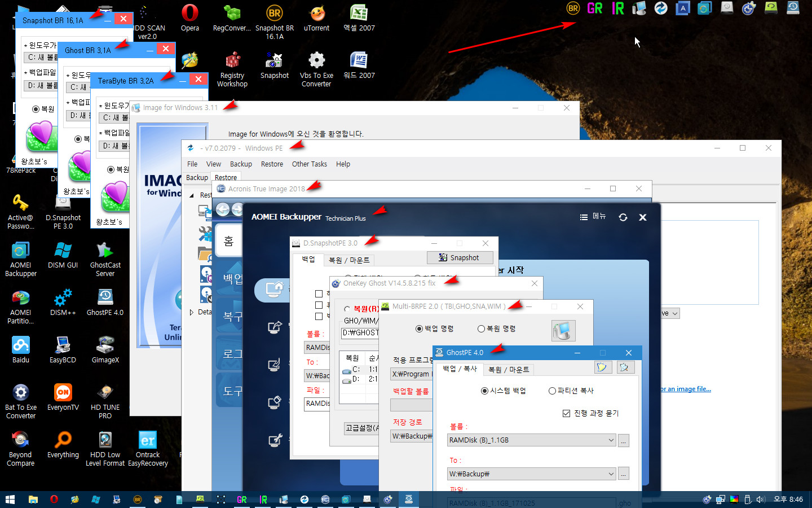The width and height of the screenshot is (812, 508).
Task: Select 파티션 복사 radio in GhostPE 4.0
Action: click(571, 391)
